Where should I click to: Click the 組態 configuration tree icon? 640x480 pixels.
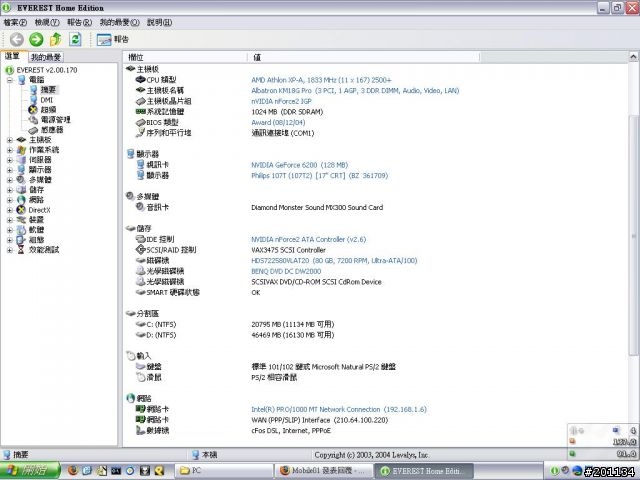[x=21, y=240]
